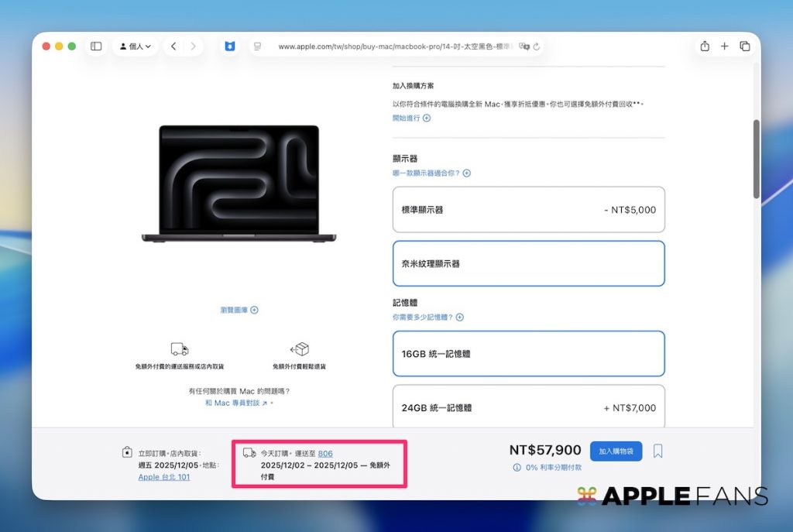Open the Share icon in toolbar

tap(705, 46)
